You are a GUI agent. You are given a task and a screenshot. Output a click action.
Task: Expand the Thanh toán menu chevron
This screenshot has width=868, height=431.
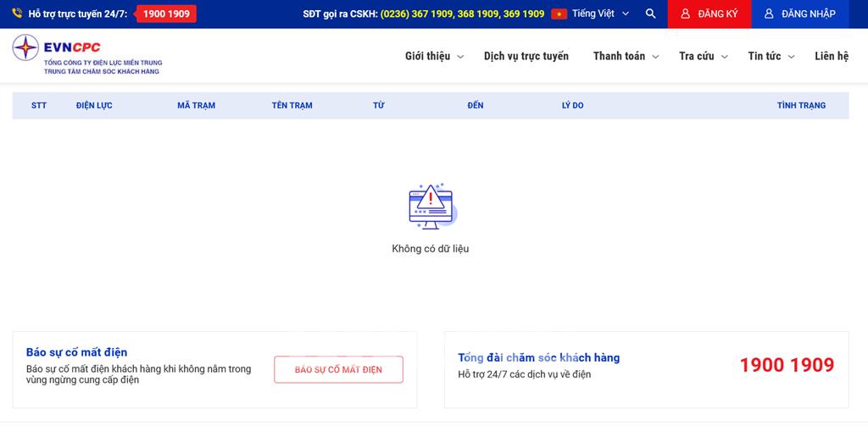[655, 57]
